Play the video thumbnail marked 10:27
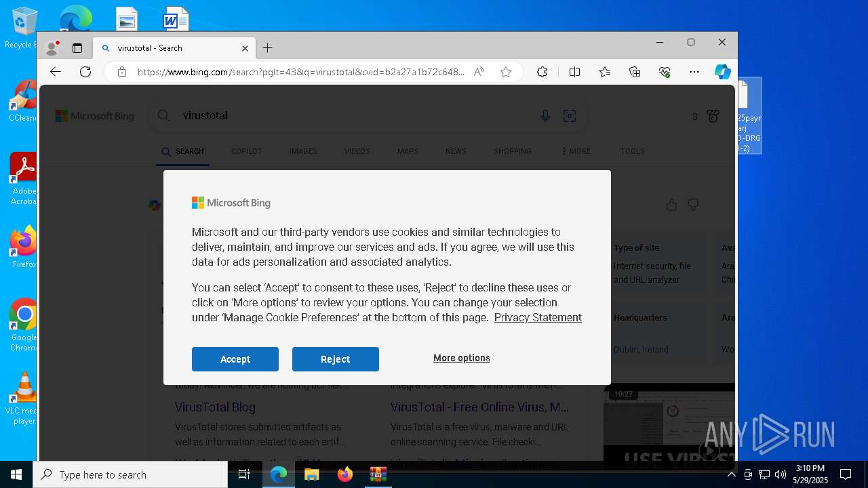 click(x=669, y=426)
